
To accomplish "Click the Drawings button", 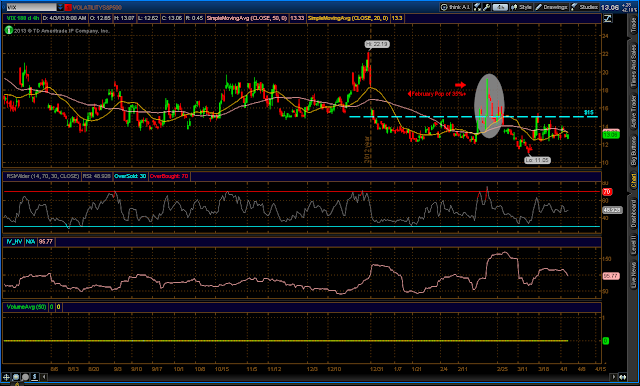I will pos(551,7).
